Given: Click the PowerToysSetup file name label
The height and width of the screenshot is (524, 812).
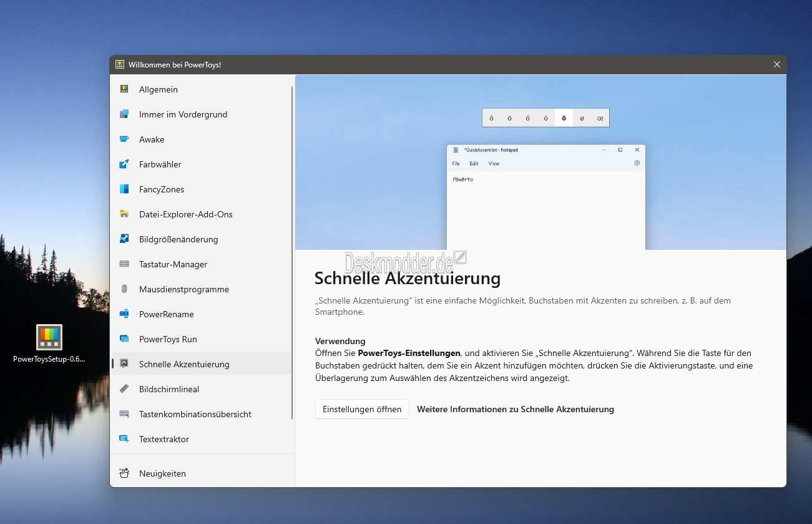Looking at the screenshot, I should click(x=49, y=359).
